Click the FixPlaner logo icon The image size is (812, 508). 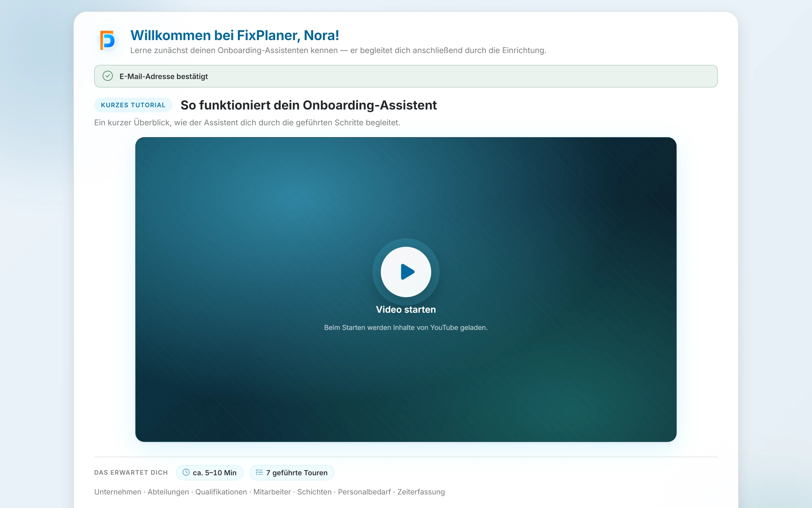click(107, 40)
